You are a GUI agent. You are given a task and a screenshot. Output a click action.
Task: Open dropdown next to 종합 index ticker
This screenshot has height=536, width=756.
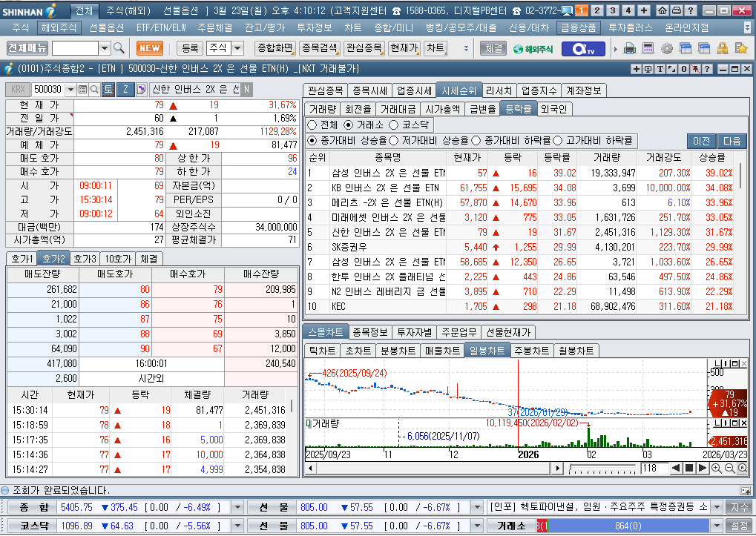(237, 507)
